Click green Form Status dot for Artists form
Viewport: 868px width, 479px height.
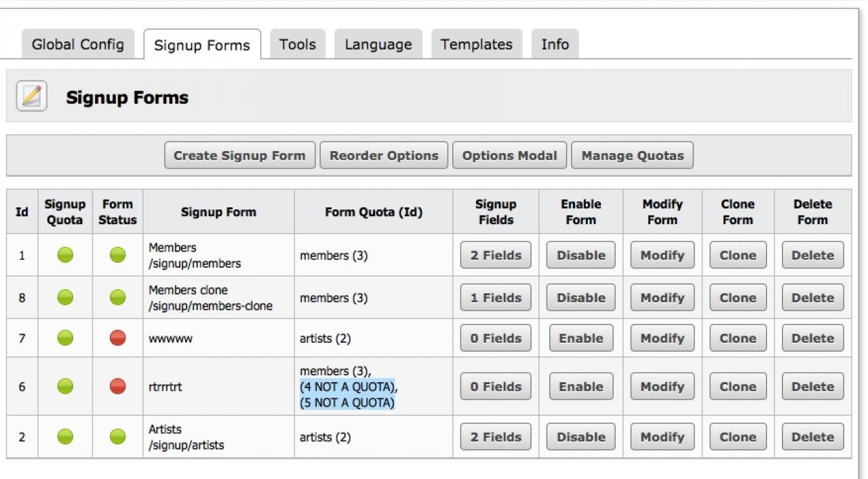118,437
